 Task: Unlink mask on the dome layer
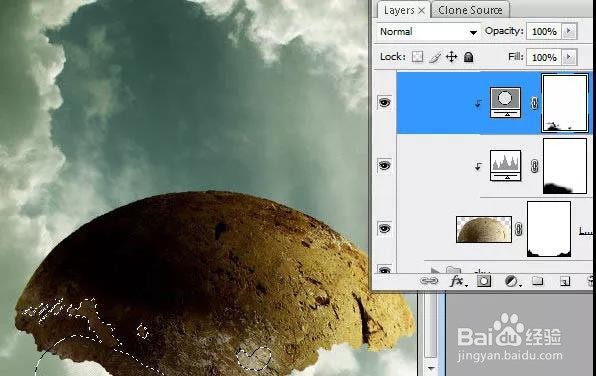pos(518,229)
